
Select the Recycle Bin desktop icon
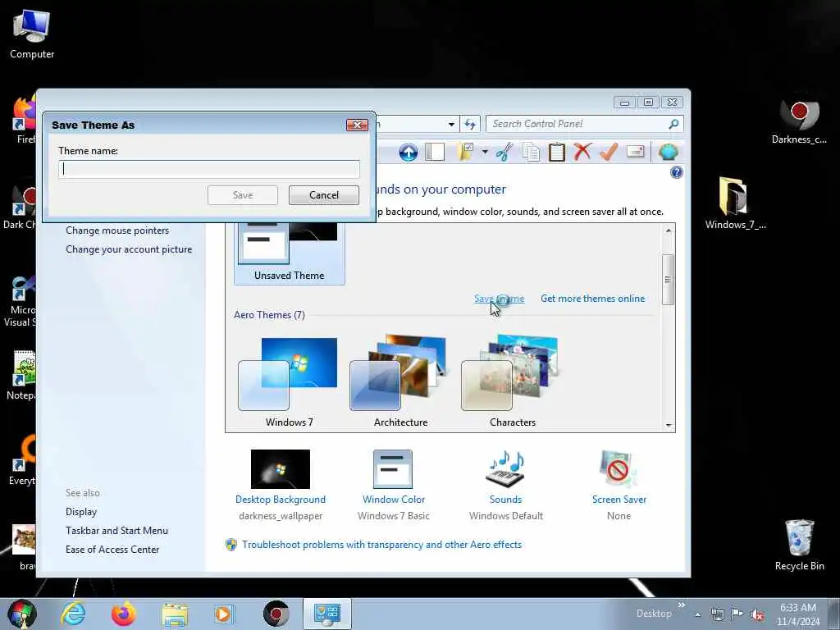[x=799, y=545]
